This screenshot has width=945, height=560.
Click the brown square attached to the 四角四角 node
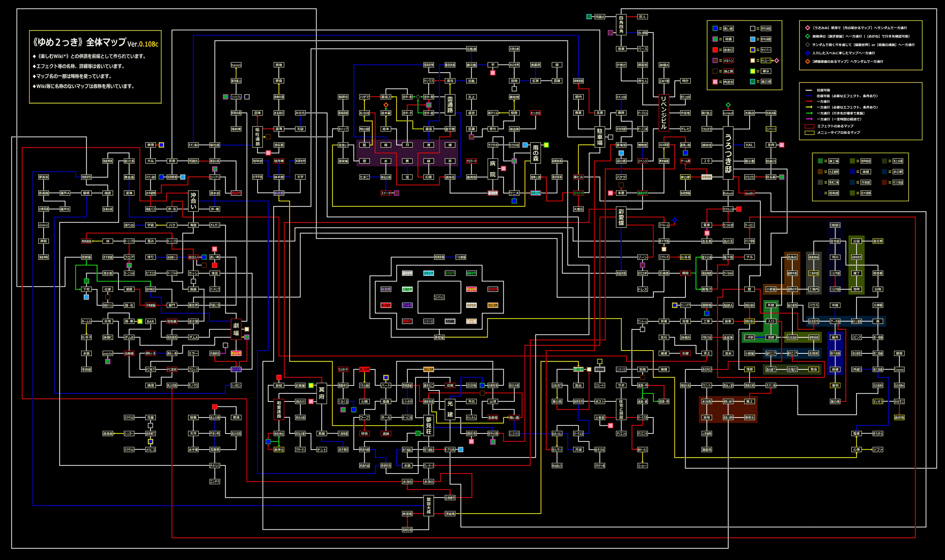610,33
